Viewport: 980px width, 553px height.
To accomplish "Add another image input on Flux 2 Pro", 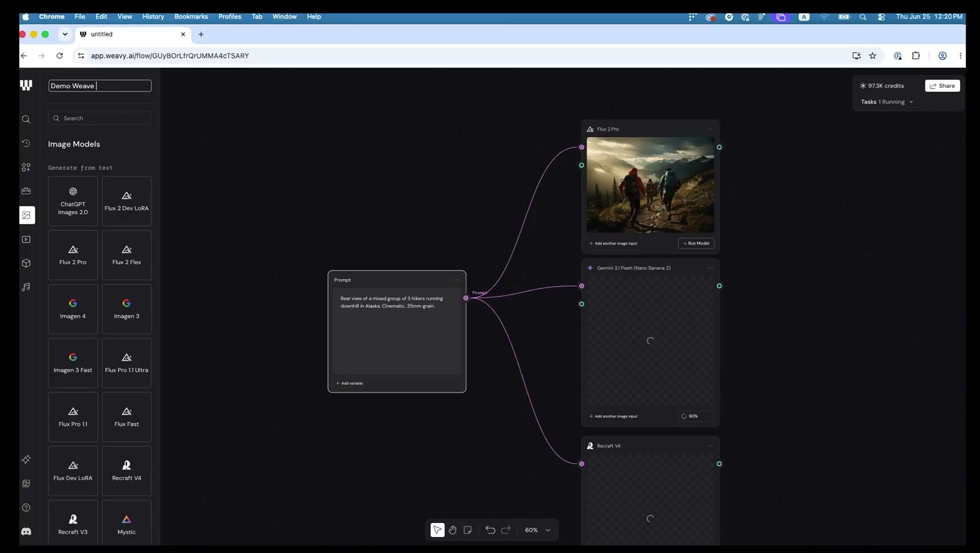I will [613, 243].
